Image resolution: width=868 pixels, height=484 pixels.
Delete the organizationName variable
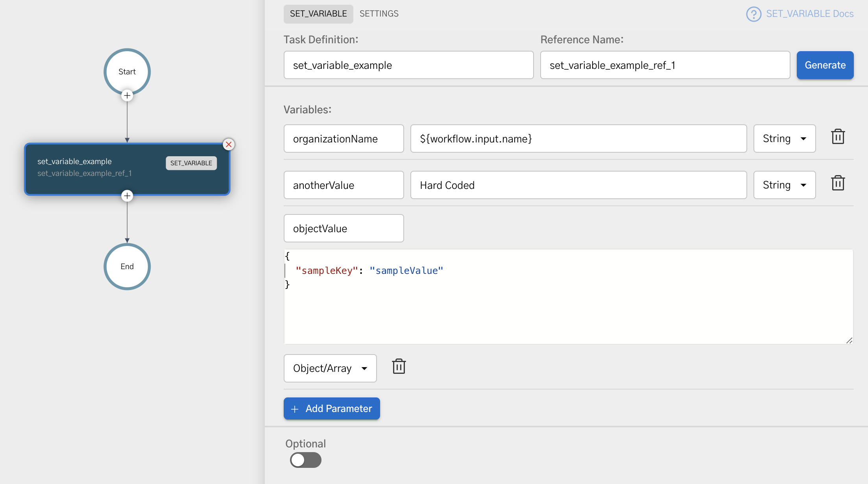click(838, 137)
